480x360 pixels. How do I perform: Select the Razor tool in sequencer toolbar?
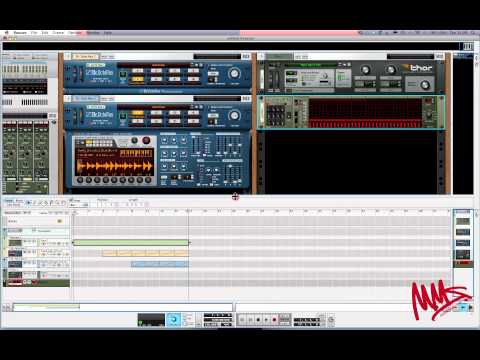click(46, 203)
